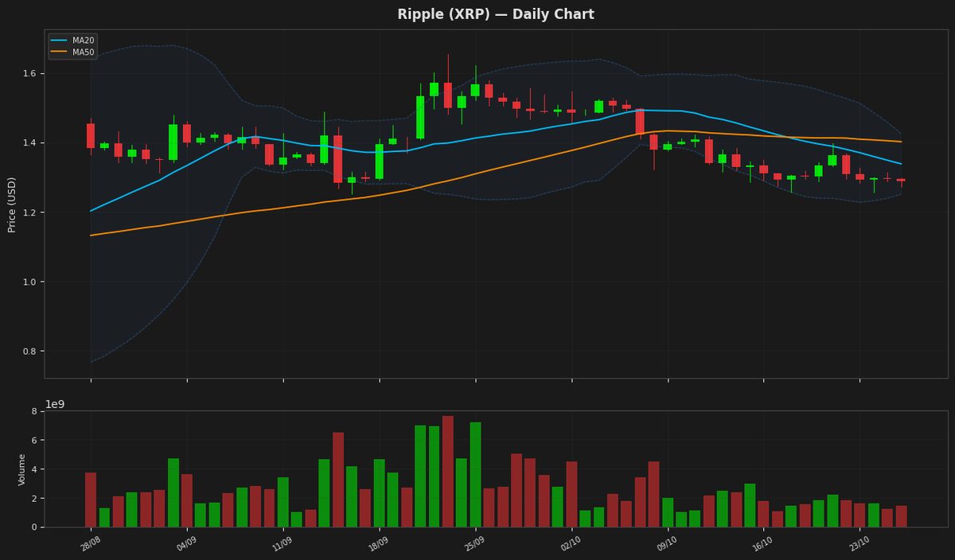Click the 09/10 date label
This screenshot has width=955, height=560.
pos(668,544)
